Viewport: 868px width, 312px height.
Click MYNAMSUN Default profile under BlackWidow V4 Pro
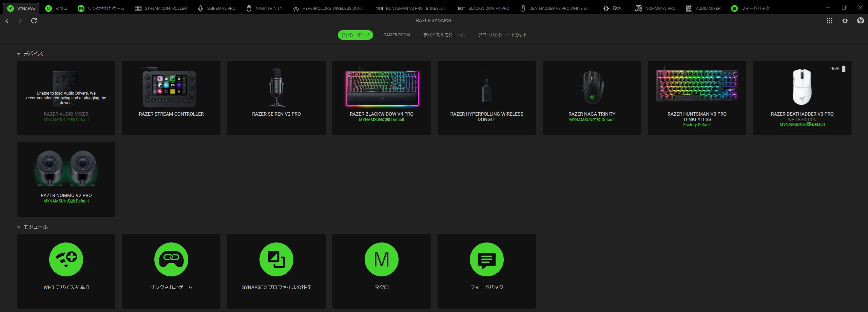(x=382, y=120)
